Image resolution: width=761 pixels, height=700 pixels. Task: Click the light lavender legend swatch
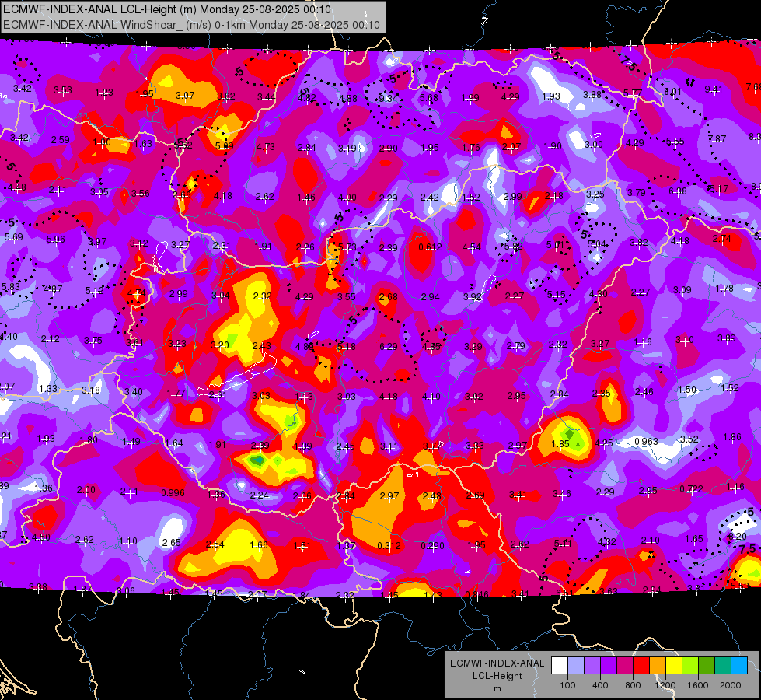pos(576,666)
